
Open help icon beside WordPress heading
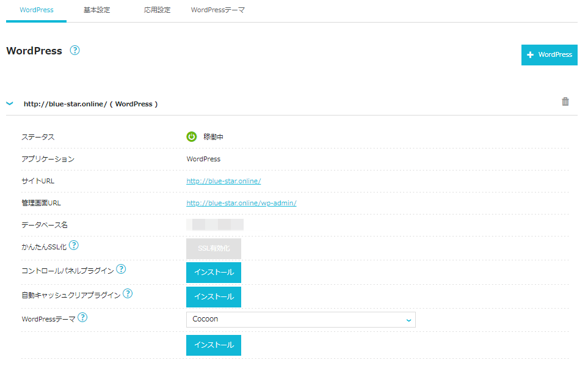point(74,50)
